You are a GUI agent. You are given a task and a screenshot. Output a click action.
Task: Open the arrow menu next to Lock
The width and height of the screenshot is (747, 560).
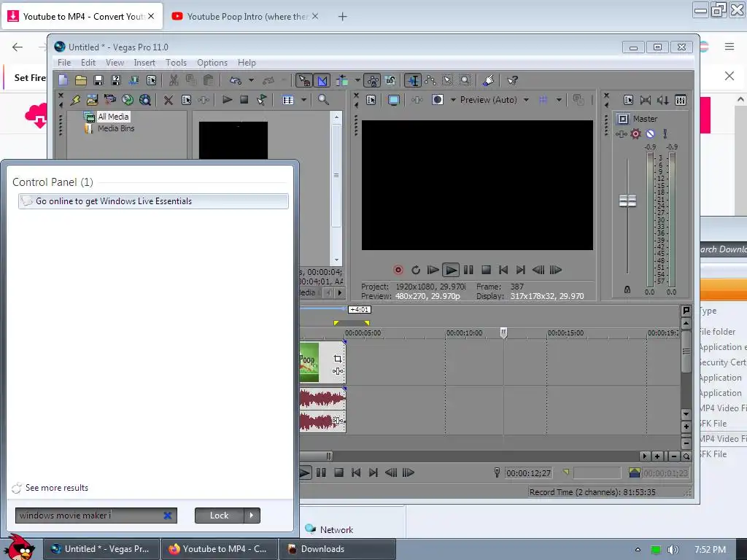click(252, 516)
